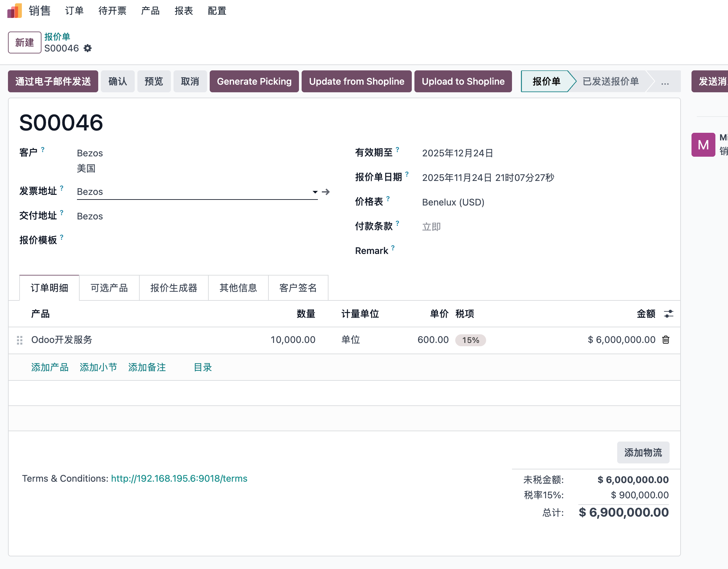728x569 pixels.
Task: Click the Odoo开发服务 product cell
Action: tap(62, 340)
